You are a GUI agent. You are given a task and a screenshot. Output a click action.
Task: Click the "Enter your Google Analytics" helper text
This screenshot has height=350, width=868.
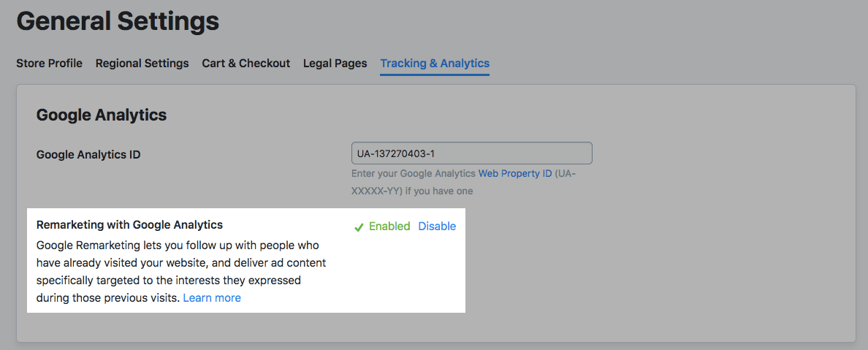(x=414, y=174)
